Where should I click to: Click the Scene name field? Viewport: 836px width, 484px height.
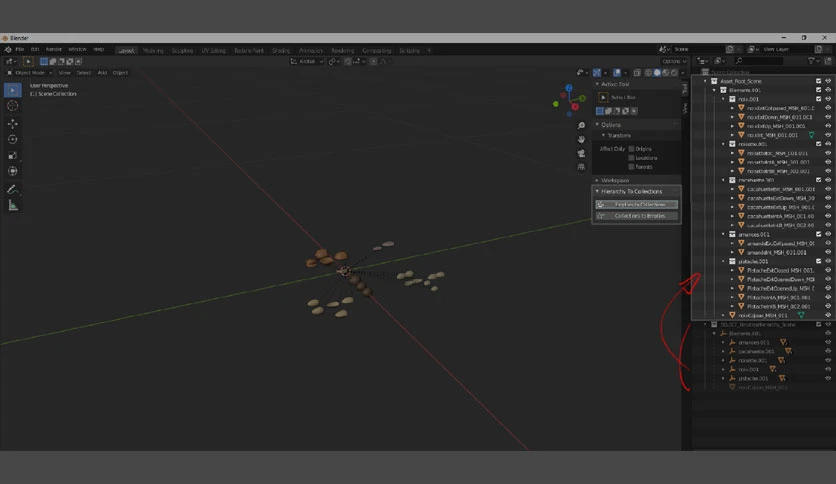[x=698, y=49]
